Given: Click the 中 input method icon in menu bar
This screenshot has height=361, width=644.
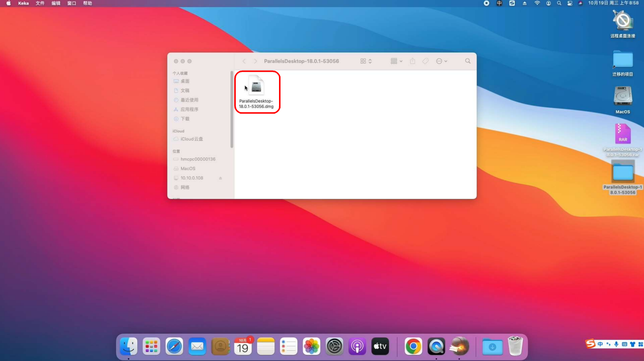Looking at the screenshot, I should [499, 3].
